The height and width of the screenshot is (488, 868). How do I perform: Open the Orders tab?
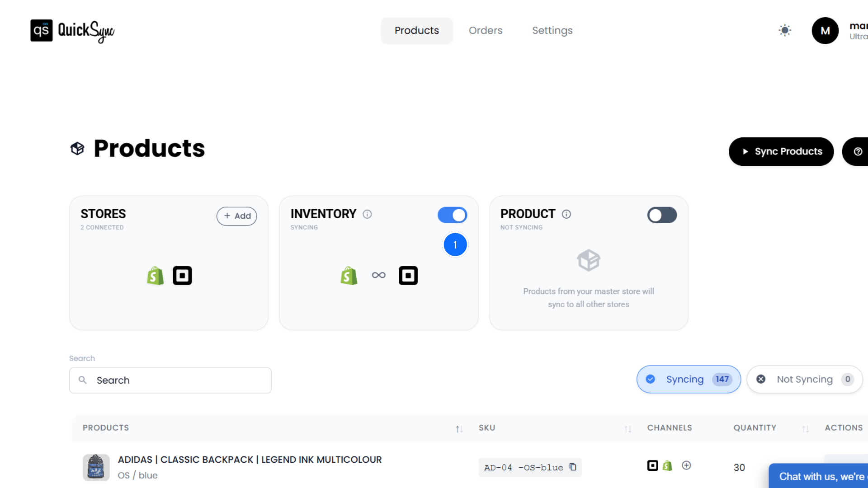[x=486, y=30]
